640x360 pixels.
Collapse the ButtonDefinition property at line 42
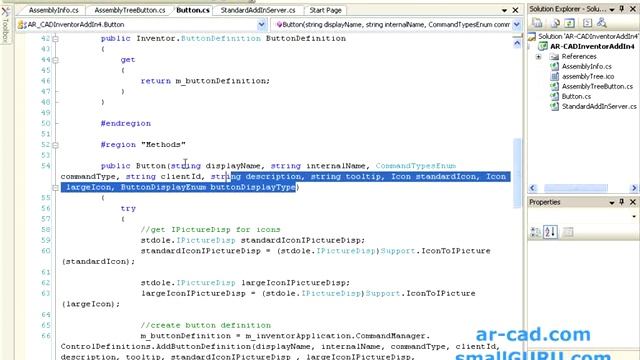click(x=56, y=39)
